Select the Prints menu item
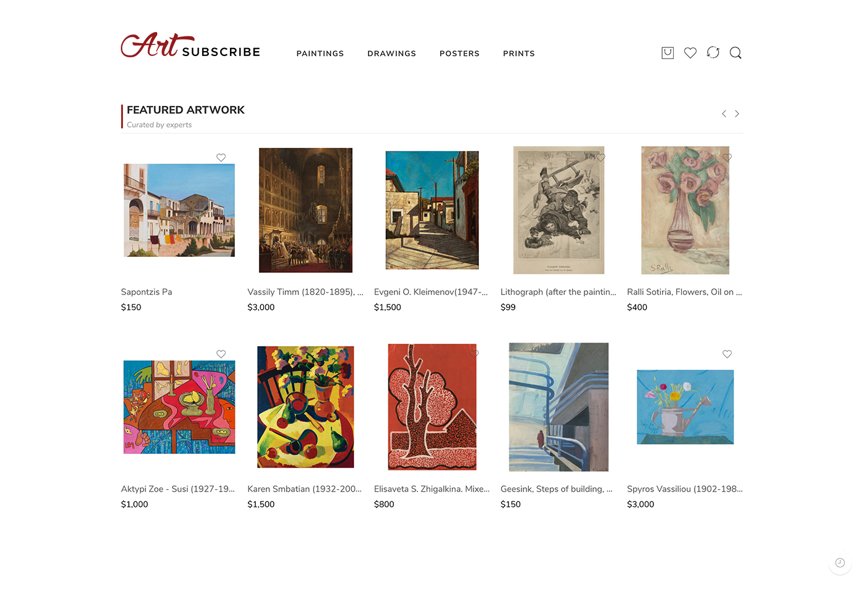The height and width of the screenshot is (616, 863). coord(519,54)
